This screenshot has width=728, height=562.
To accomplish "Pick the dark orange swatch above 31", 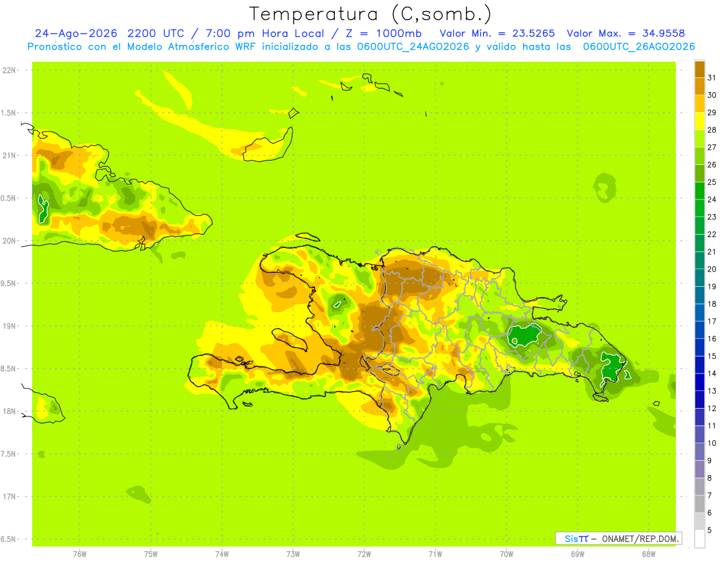I will click(x=699, y=69).
